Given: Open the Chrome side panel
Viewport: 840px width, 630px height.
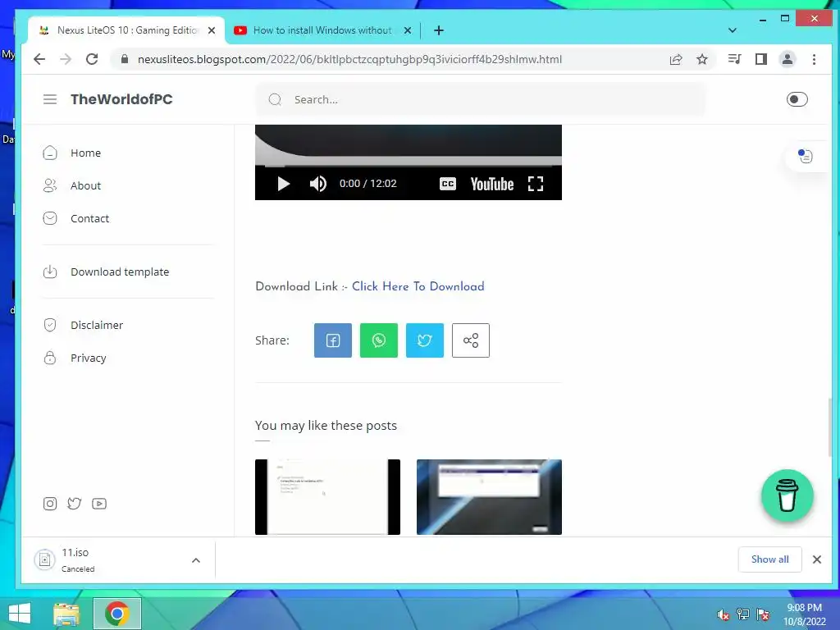Looking at the screenshot, I should pos(760,59).
